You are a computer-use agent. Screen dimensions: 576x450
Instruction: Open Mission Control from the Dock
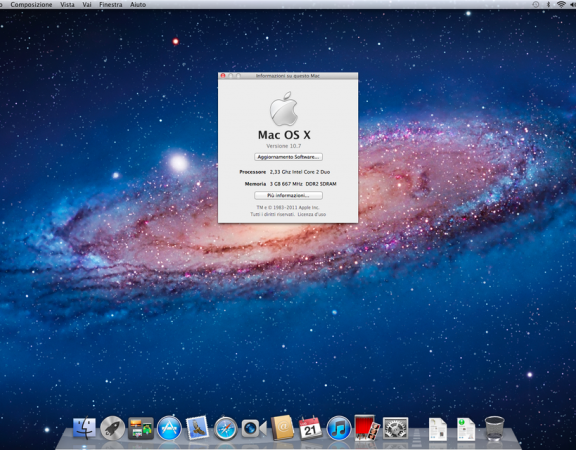(141, 428)
